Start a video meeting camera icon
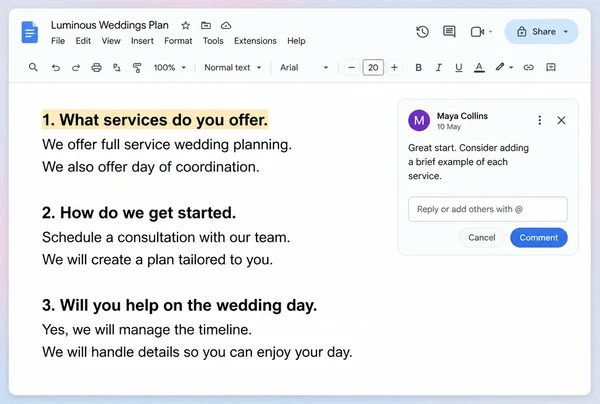The height and width of the screenshot is (404, 600). coord(477,32)
